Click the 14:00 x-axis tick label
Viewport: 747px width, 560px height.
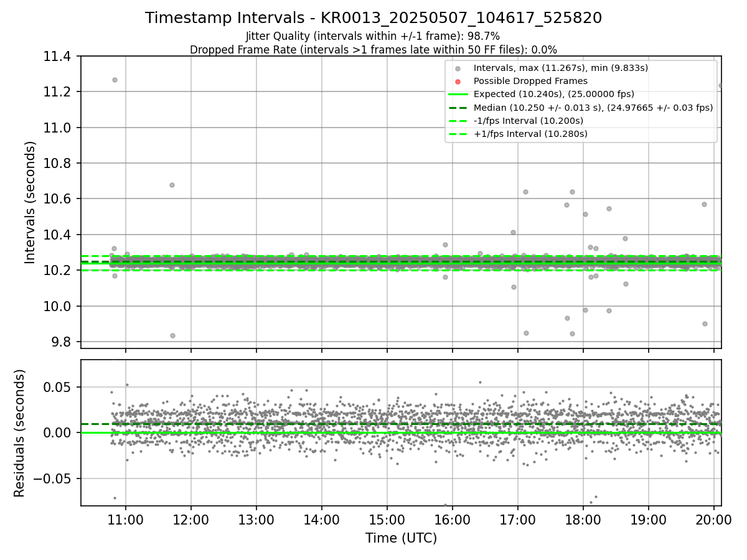click(x=321, y=521)
